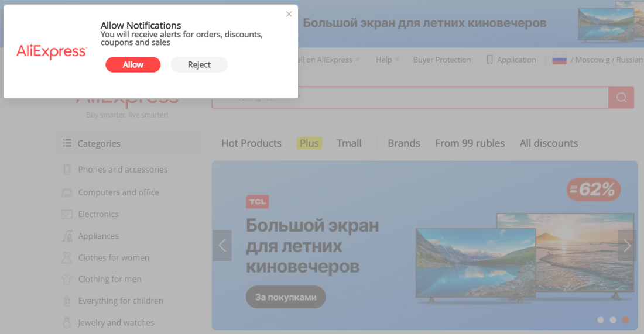Click the Reject button

[199, 65]
